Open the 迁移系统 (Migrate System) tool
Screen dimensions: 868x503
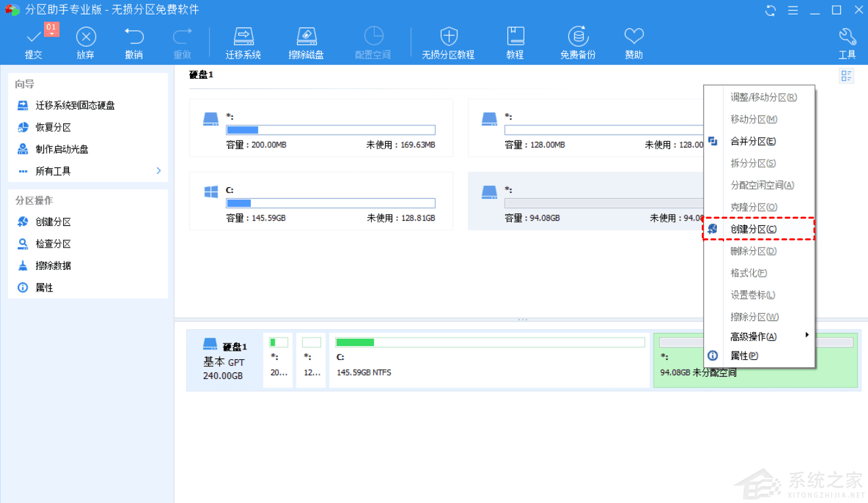[x=243, y=37]
